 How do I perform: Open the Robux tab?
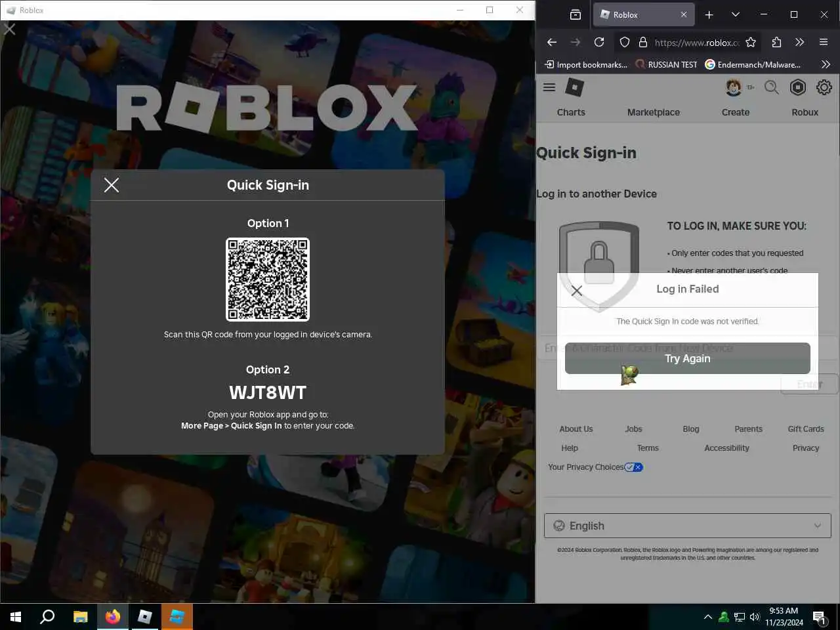click(x=805, y=112)
